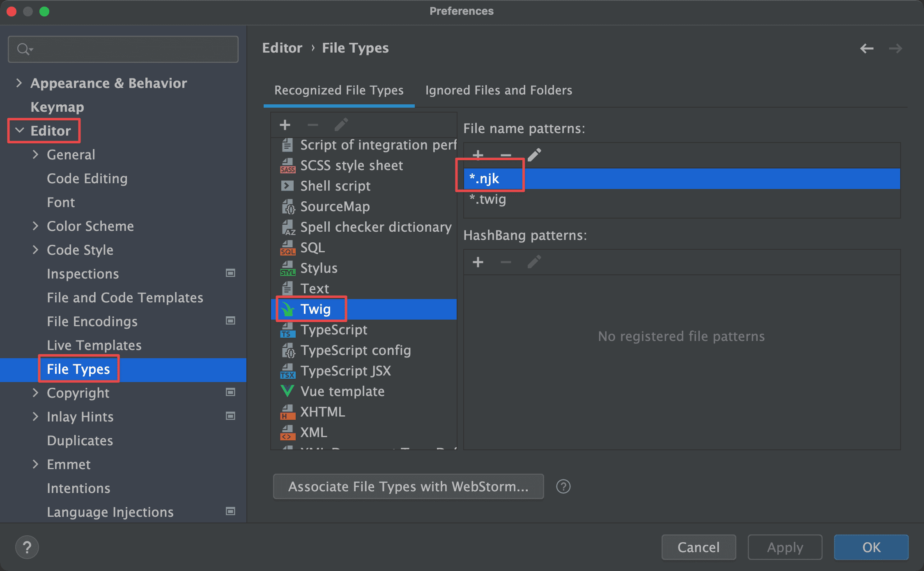Select the *.twig pattern entry

tap(488, 200)
